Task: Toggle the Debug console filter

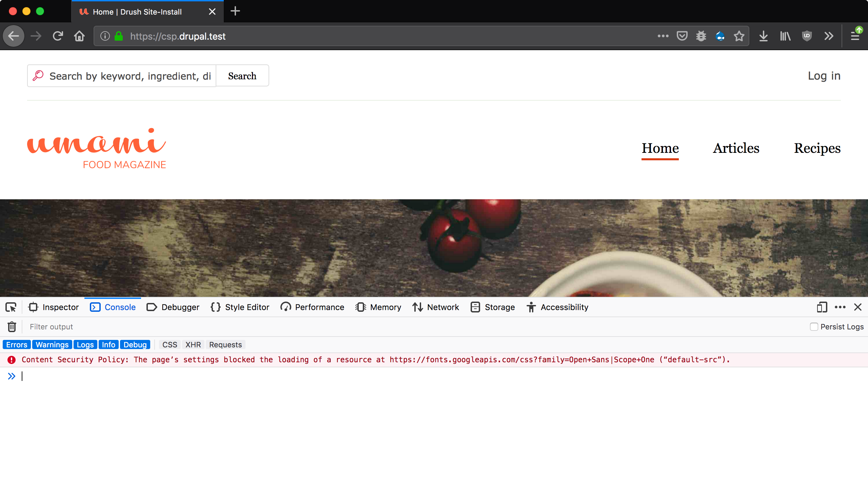Action: [135, 345]
